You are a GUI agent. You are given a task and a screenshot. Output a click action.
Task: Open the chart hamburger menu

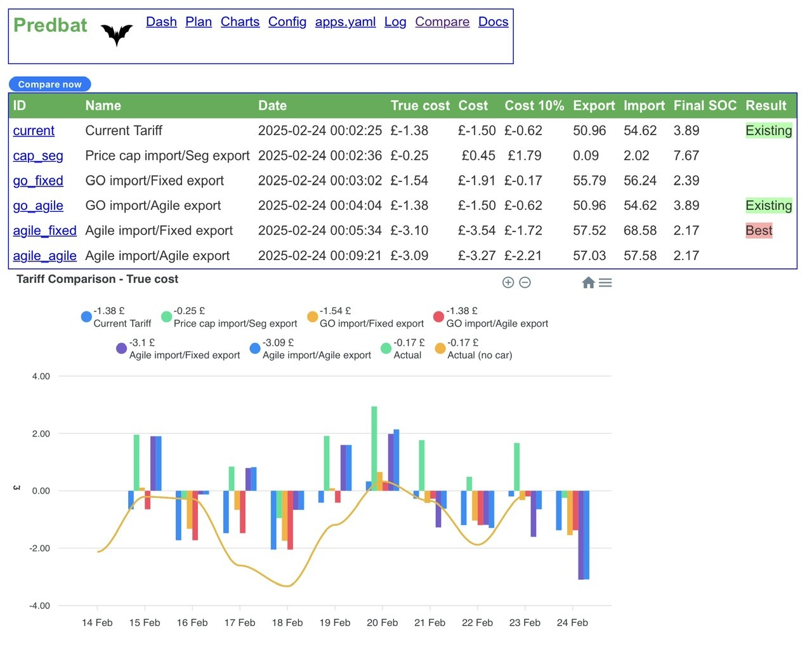pos(605,282)
